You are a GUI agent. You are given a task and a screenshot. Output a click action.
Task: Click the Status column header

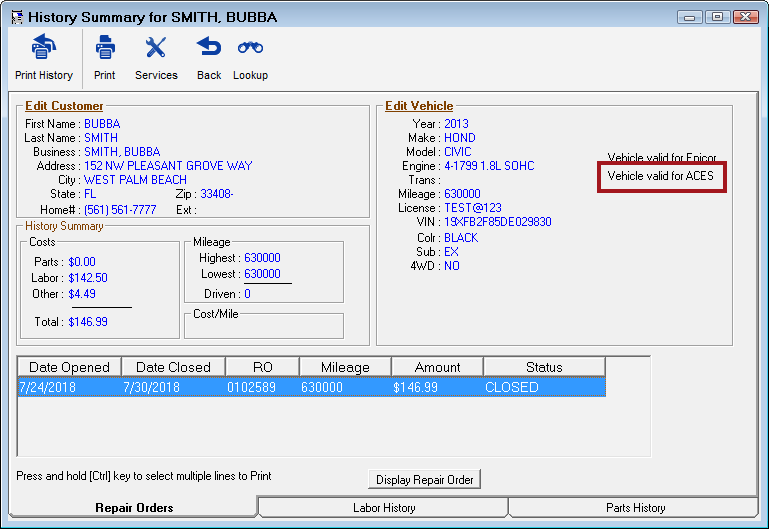tap(544, 367)
